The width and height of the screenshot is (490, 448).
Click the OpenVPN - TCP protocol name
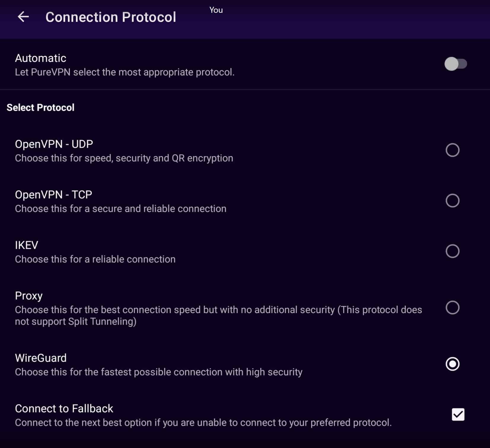(x=53, y=195)
